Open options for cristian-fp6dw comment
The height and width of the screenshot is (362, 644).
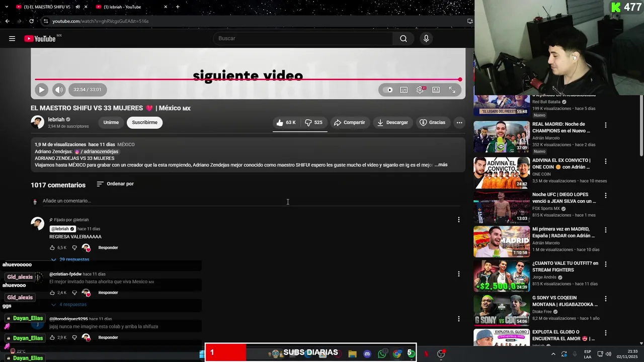[x=458, y=274]
